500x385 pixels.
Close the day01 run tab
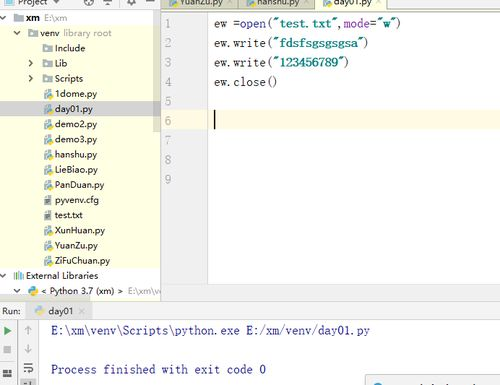point(82,311)
